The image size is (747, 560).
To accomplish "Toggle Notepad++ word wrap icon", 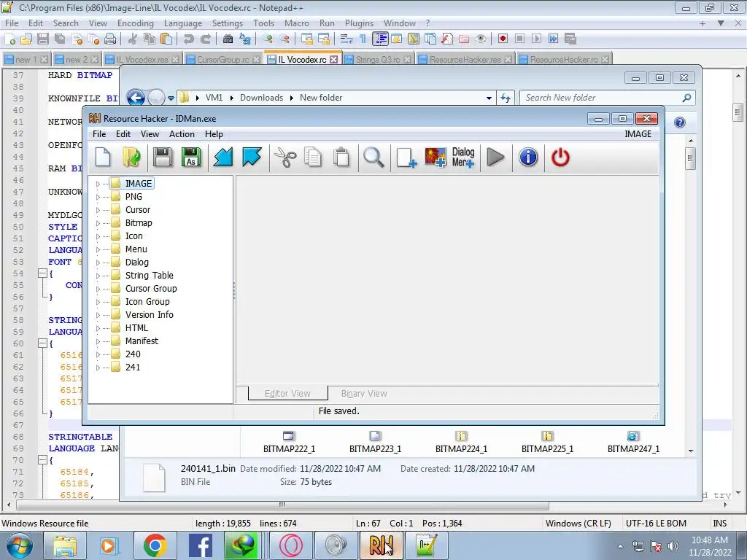I will click(347, 39).
